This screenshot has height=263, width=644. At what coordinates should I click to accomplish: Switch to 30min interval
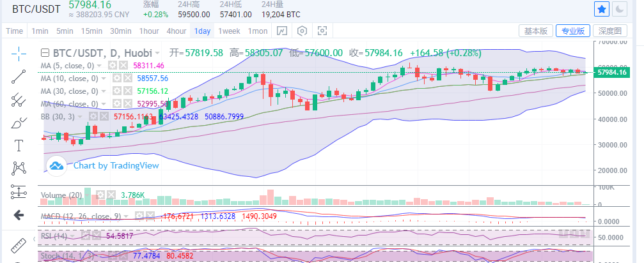click(x=121, y=31)
